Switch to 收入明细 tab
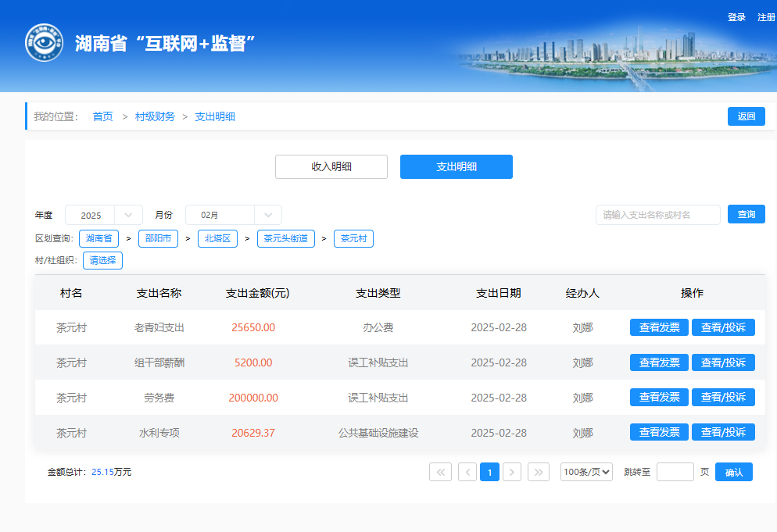The image size is (777, 532). (x=331, y=166)
